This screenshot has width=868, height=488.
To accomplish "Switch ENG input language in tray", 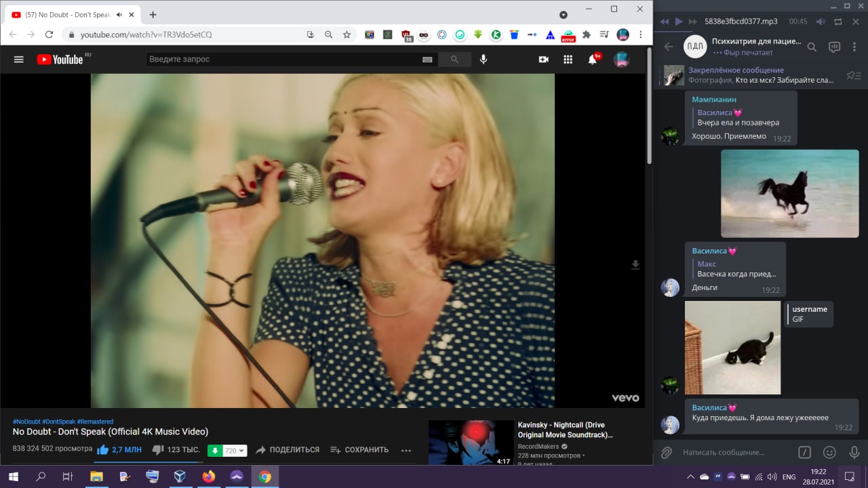I will [789, 477].
